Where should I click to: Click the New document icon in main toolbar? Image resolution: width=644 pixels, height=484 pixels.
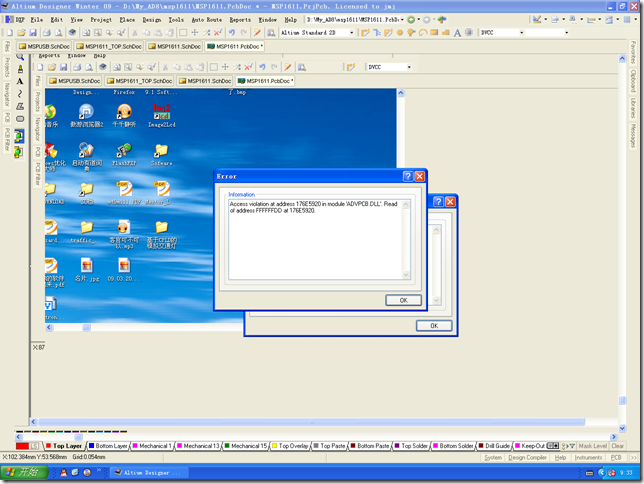pyautogui.click(x=9, y=32)
